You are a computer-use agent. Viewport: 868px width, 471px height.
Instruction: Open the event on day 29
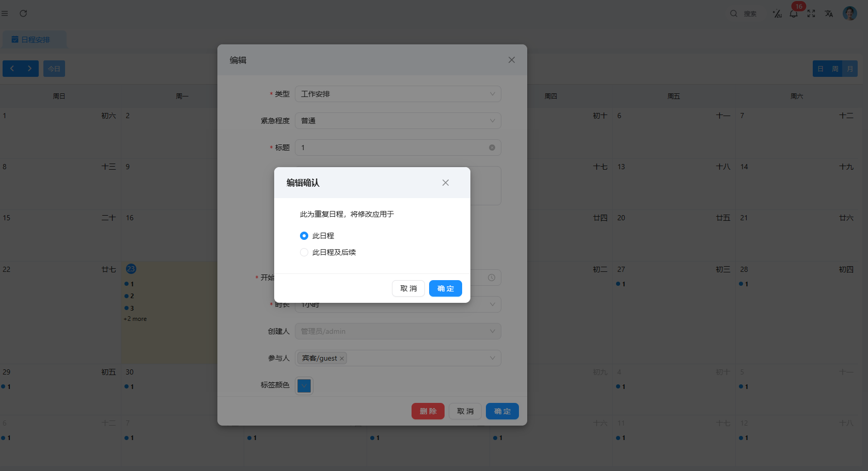point(6,386)
